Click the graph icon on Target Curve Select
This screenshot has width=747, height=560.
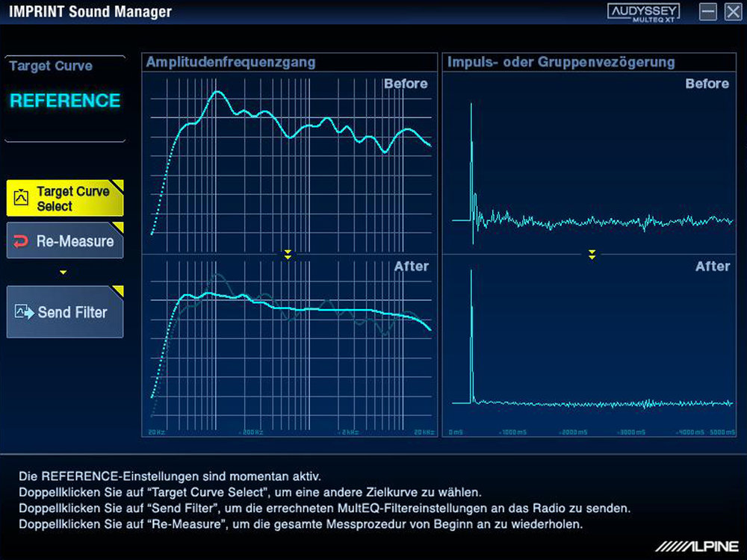[x=22, y=198]
